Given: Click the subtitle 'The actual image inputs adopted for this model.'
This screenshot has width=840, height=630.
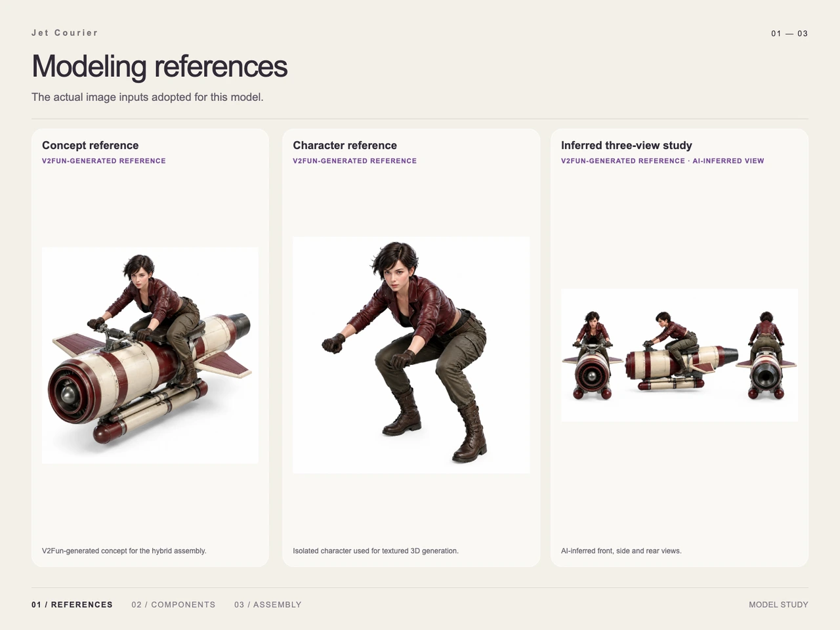Looking at the screenshot, I should 148,97.
